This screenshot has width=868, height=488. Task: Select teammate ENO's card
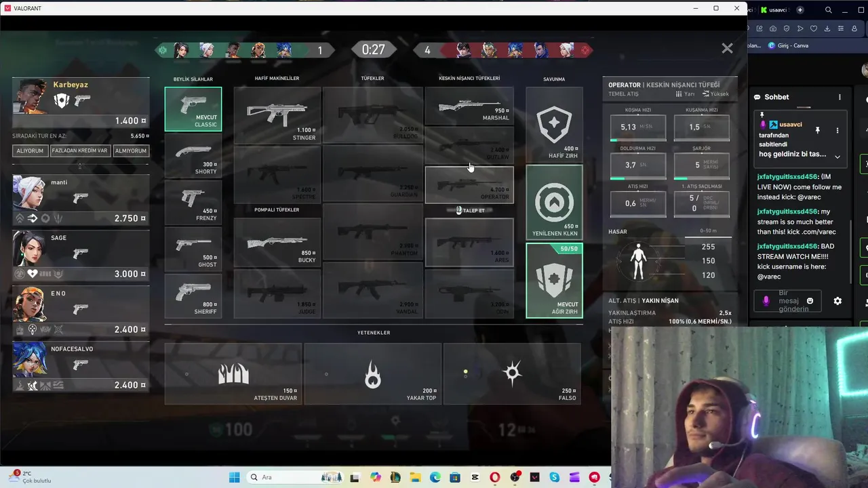[81, 311]
